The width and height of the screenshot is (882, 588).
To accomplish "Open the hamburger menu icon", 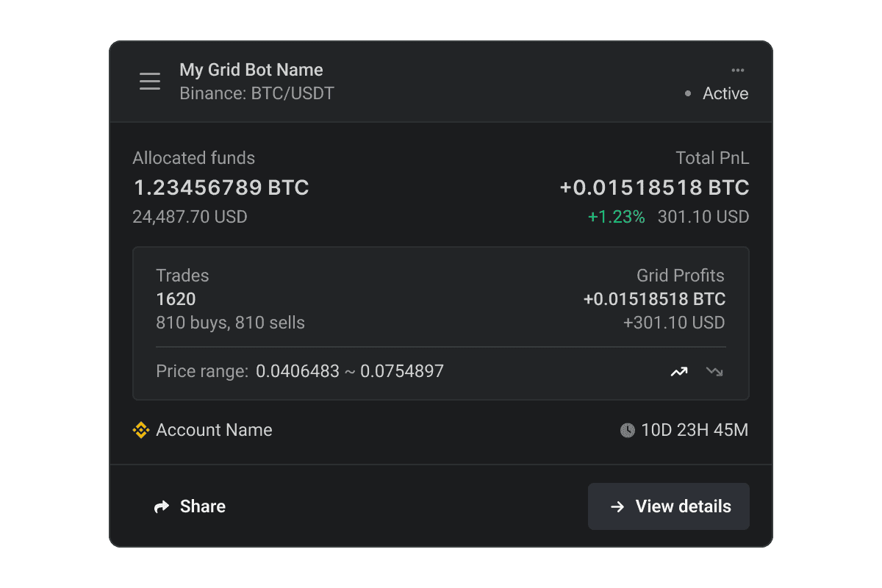I will tap(150, 82).
